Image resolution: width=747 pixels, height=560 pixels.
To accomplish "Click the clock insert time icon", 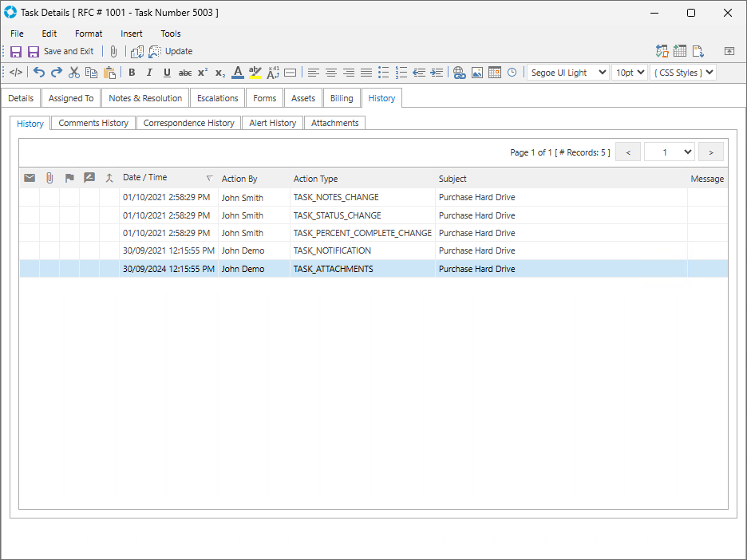I will click(512, 73).
